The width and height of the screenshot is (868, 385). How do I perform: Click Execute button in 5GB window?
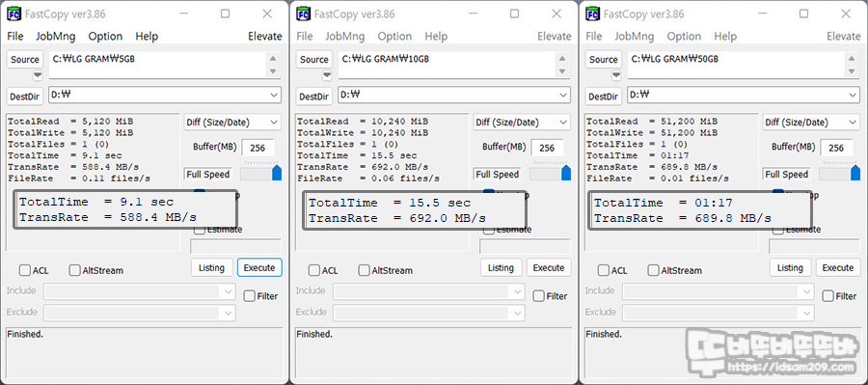259,267
